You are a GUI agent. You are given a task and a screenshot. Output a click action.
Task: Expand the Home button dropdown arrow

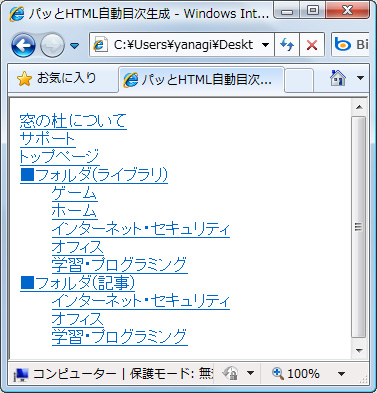(360, 78)
